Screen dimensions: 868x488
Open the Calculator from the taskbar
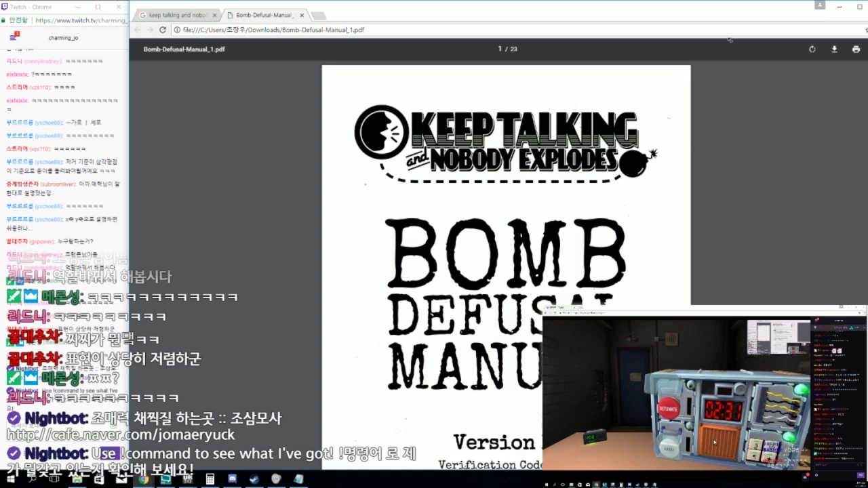point(210,479)
